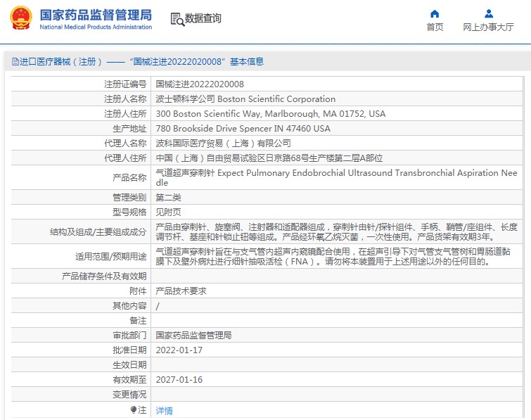
Task: Click the Boston Scientific Corporation registrant name cell
Action: 245,99
